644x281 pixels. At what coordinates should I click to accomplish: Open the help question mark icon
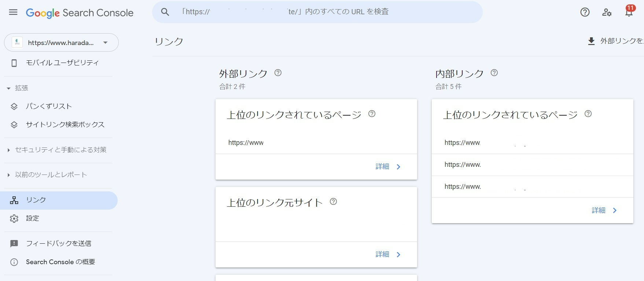(585, 12)
